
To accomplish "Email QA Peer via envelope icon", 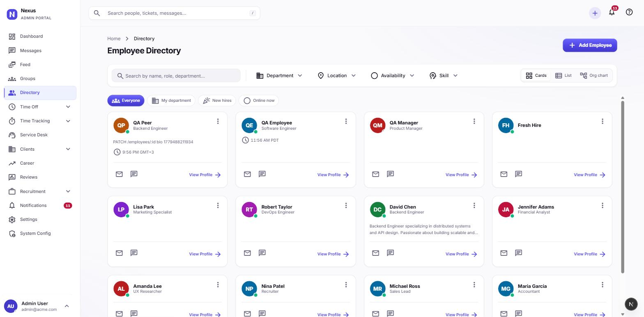I will 119,174.
